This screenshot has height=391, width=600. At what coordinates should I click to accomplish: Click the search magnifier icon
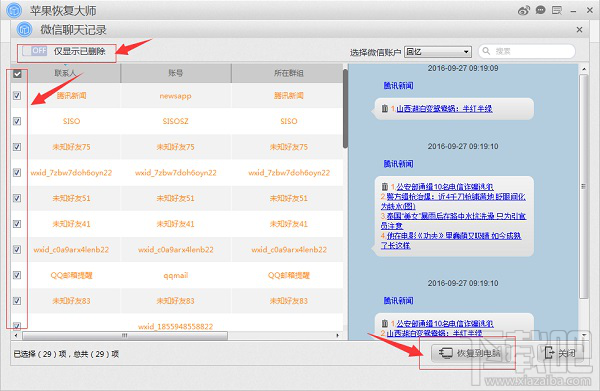pos(486,51)
